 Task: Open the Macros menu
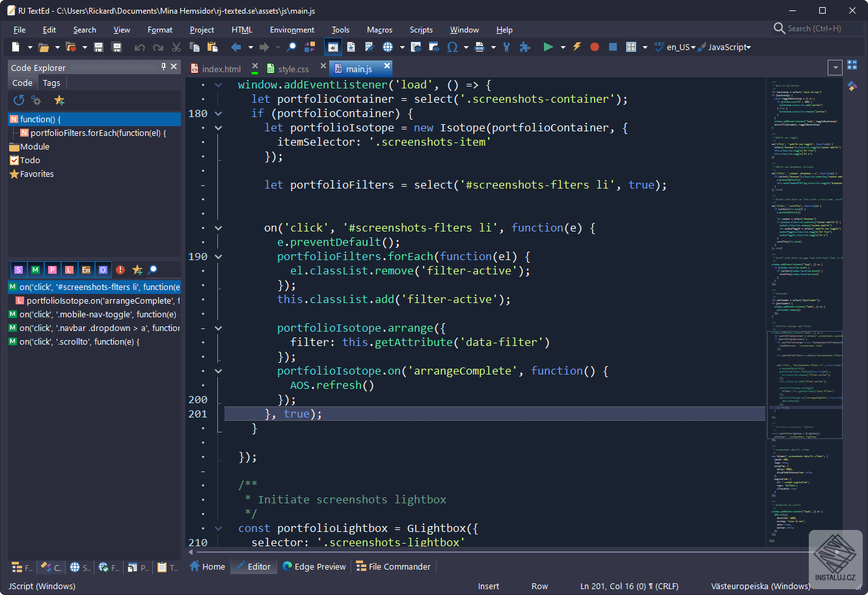pos(379,30)
